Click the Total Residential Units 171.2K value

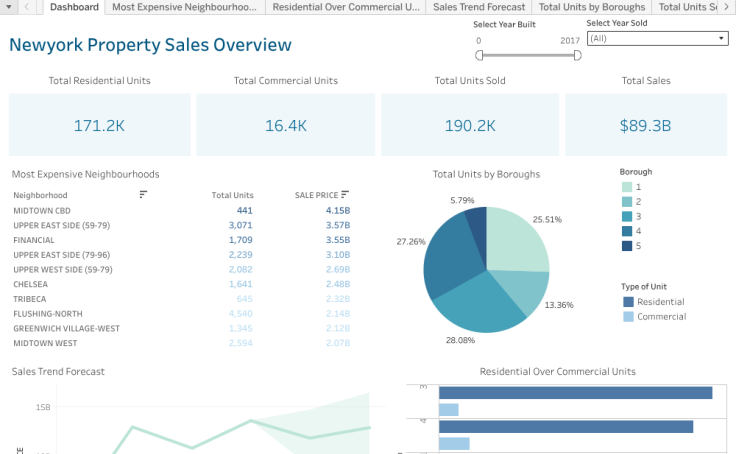tap(99, 125)
